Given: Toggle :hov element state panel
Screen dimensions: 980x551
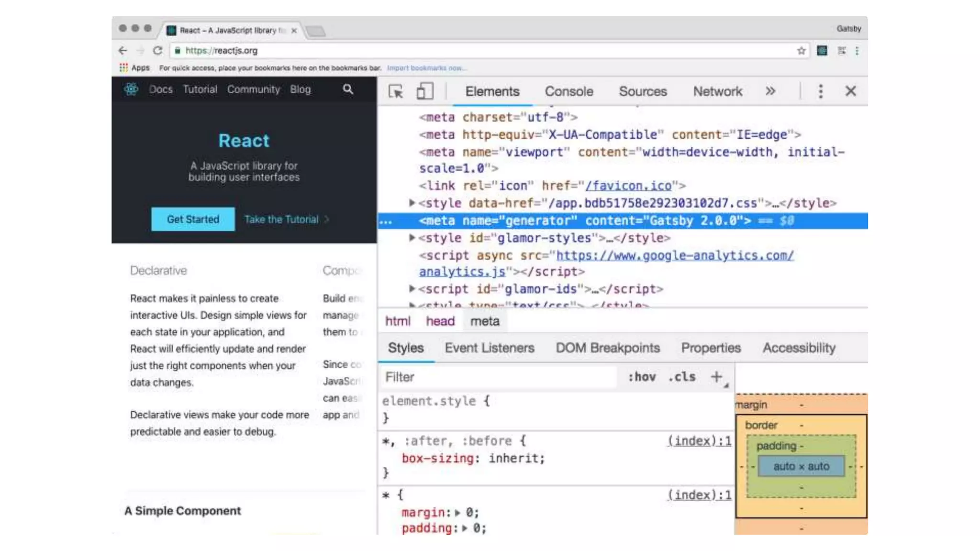Looking at the screenshot, I should pos(642,377).
